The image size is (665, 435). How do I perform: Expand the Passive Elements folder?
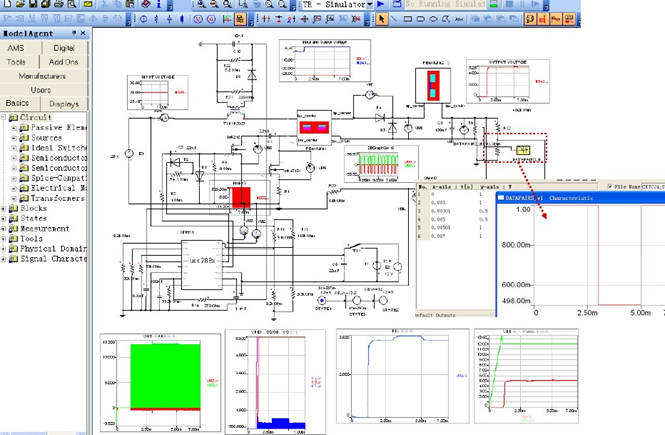(14, 127)
